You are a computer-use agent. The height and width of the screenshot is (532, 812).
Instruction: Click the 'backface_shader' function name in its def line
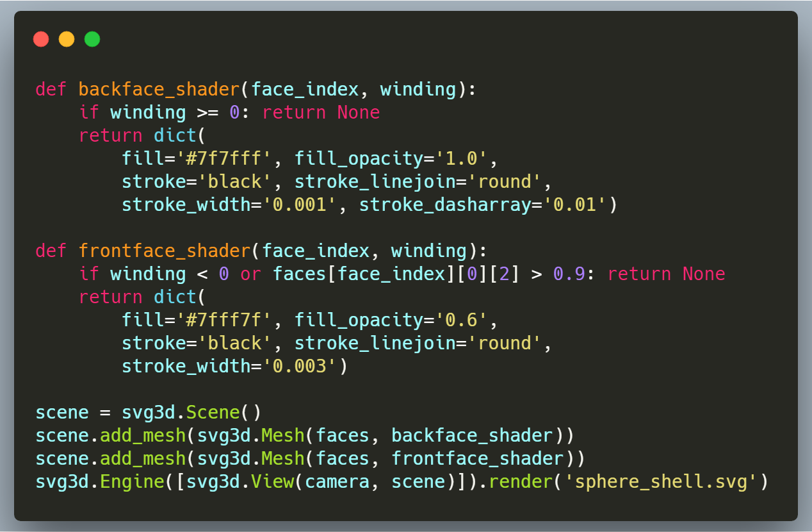pyautogui.click(x=159, y=89)
